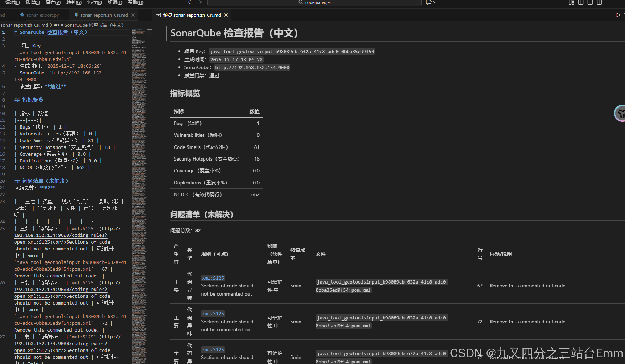
Task: Click the preview icon on the 预览 tab
Action: click(x=158, y=15)
